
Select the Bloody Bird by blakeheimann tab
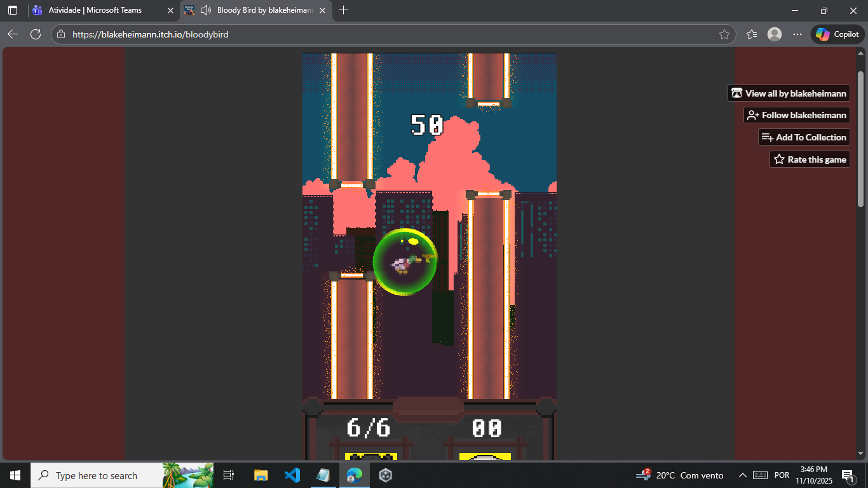coord(256,10)
